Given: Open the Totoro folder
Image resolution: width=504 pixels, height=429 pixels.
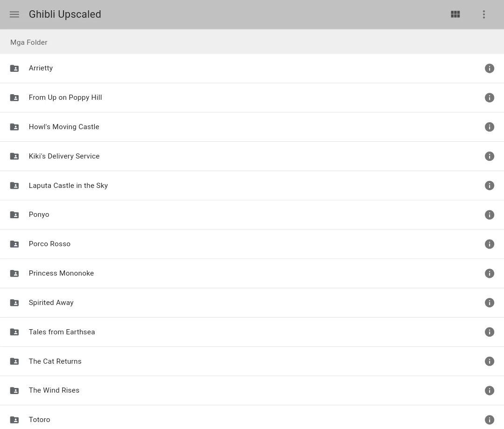Looking at the screenshot, I should tap(252, 417).
